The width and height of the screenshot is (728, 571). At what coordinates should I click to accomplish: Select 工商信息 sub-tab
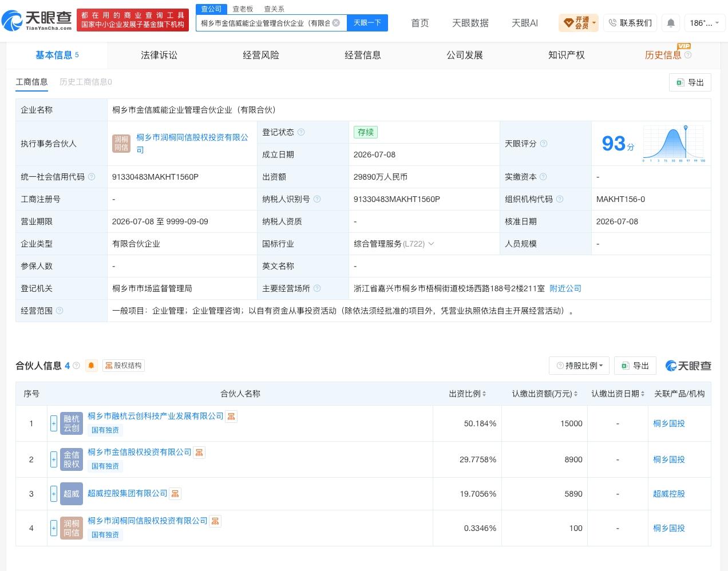click(31, 82)
